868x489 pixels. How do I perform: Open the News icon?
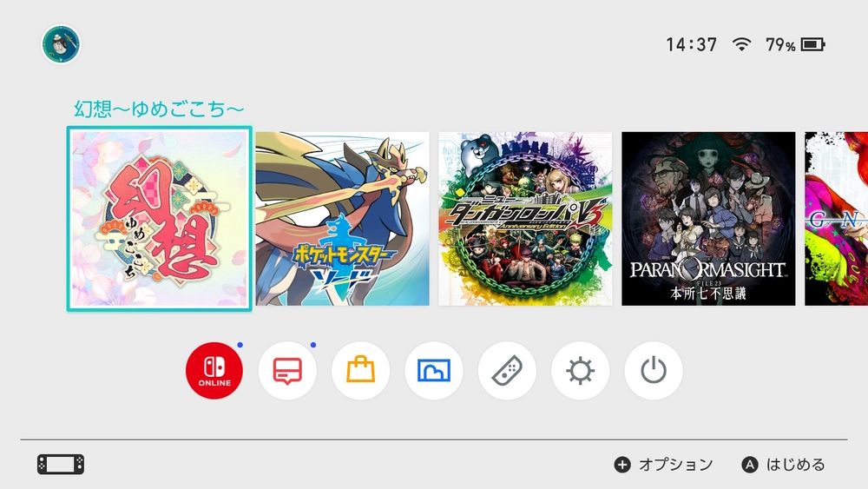coord(287,370)
